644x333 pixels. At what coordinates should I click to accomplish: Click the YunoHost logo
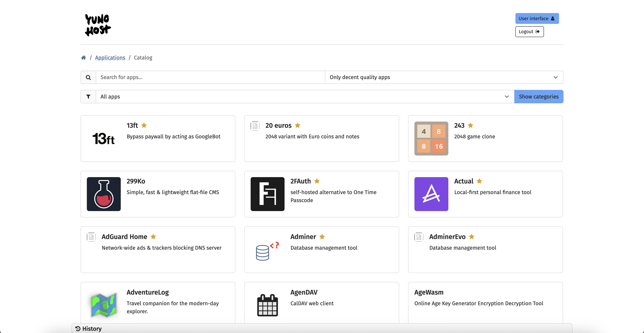[98, 25]
